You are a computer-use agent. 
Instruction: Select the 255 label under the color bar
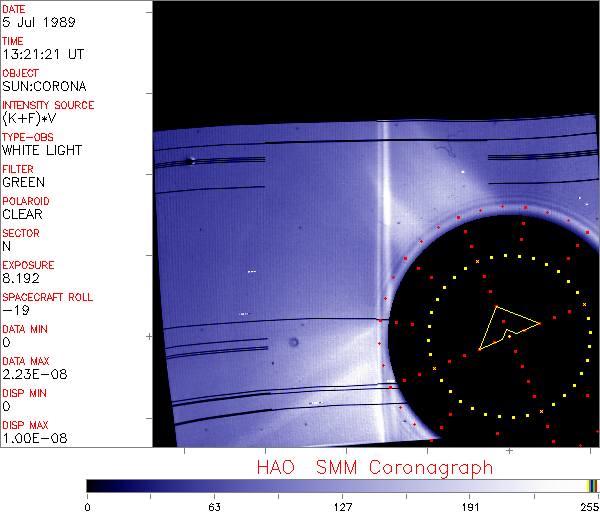tap(587, 505)
